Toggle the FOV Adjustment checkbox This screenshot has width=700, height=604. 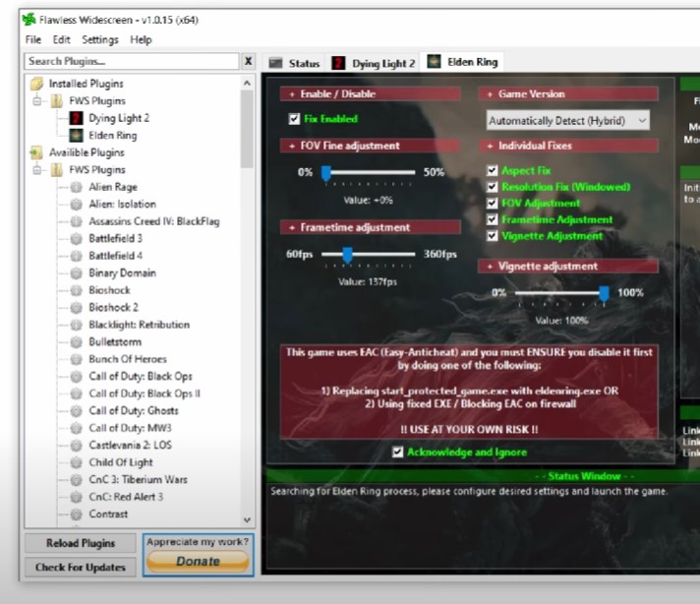[x=492, y=204]
